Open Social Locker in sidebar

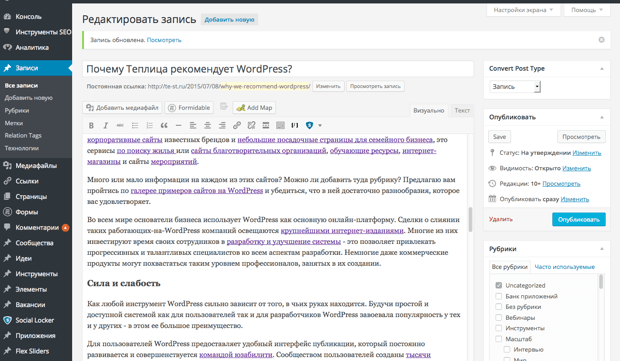tap(36, 320)
